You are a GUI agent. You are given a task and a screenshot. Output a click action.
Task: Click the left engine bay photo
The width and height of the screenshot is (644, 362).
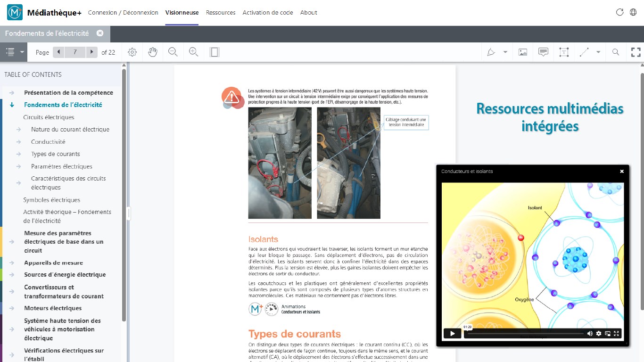click(x=280, y=163)
